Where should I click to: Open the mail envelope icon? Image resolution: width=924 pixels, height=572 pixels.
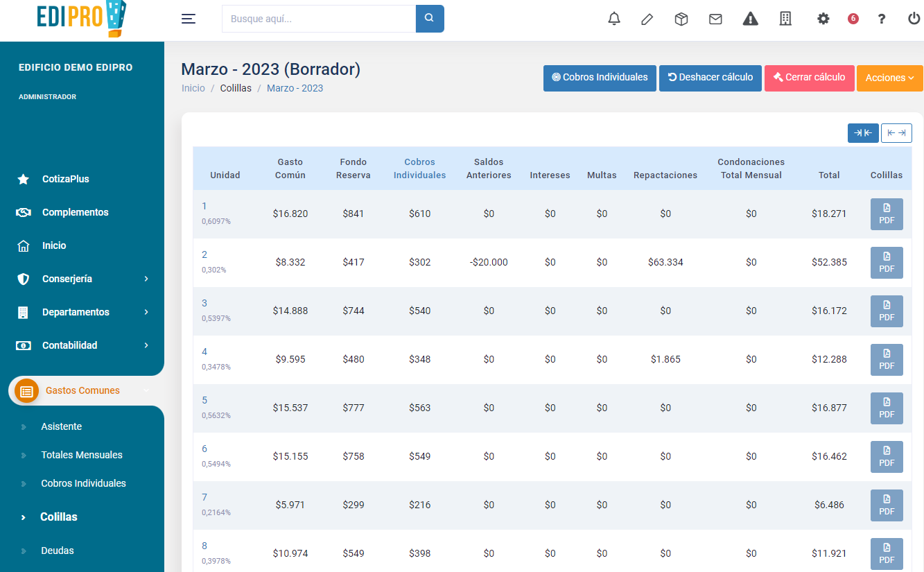[x=715, y=19]
